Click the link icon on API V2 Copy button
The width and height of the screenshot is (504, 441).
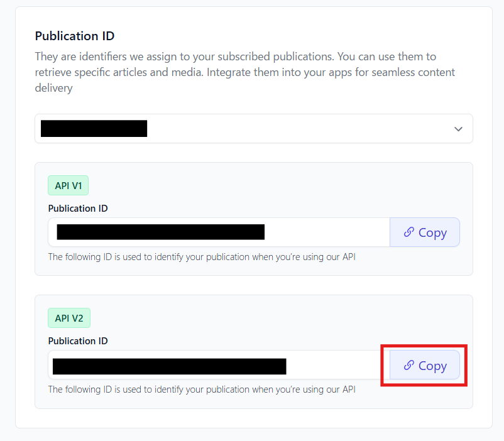pos(409,366)
